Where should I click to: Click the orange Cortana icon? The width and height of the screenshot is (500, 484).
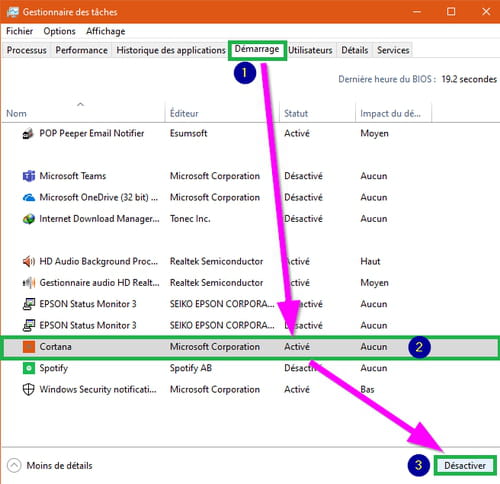click(29, 347)
